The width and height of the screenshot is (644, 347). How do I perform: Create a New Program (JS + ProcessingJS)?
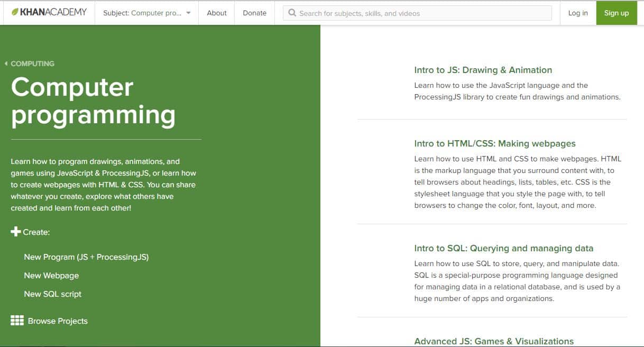[86, 257]
